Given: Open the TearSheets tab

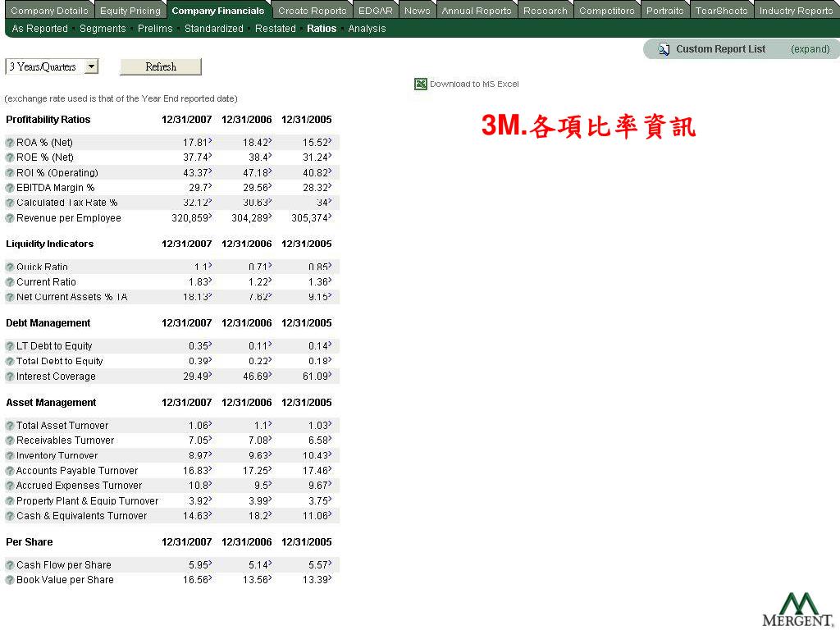Looking at the screenshot, I should [x=722, y=11].
